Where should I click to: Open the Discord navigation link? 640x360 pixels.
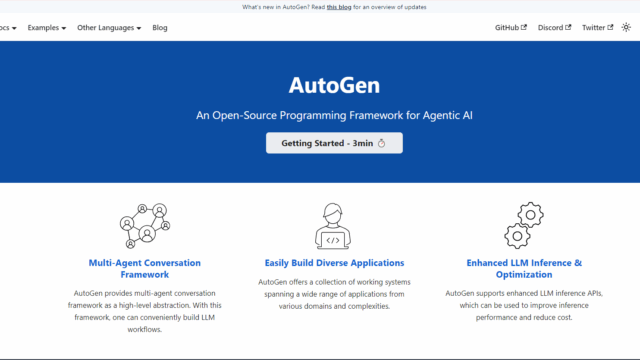tap(554, 27)
